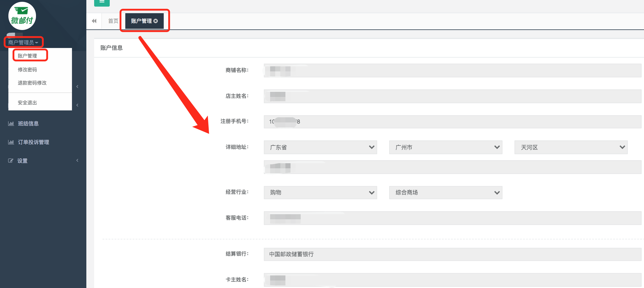
Task: Click the 客服电话 input field
Action: pyautogui.click(x=452, y=218)
